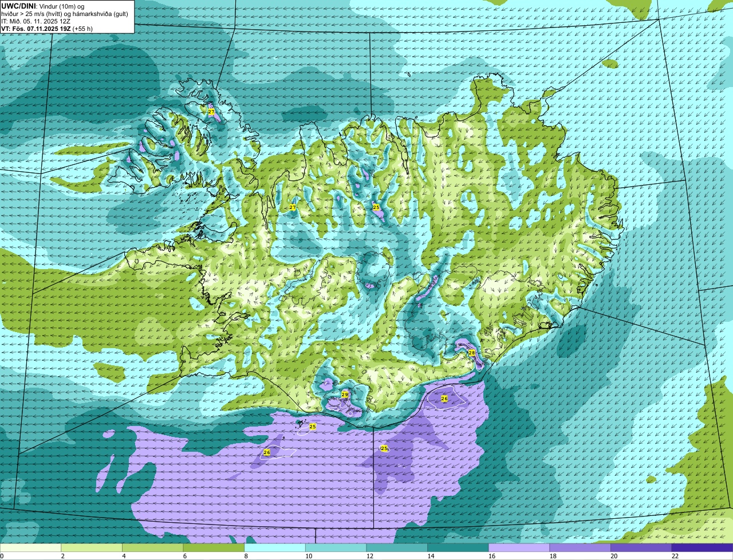This screenshot has width=733, height=560.
Task: Pick the 4–6 m/s legend color swatch
Action: click(x=152, y=548)
